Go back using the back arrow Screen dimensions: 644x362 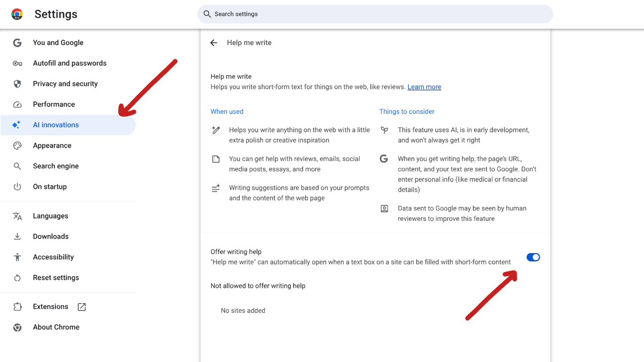214,43
